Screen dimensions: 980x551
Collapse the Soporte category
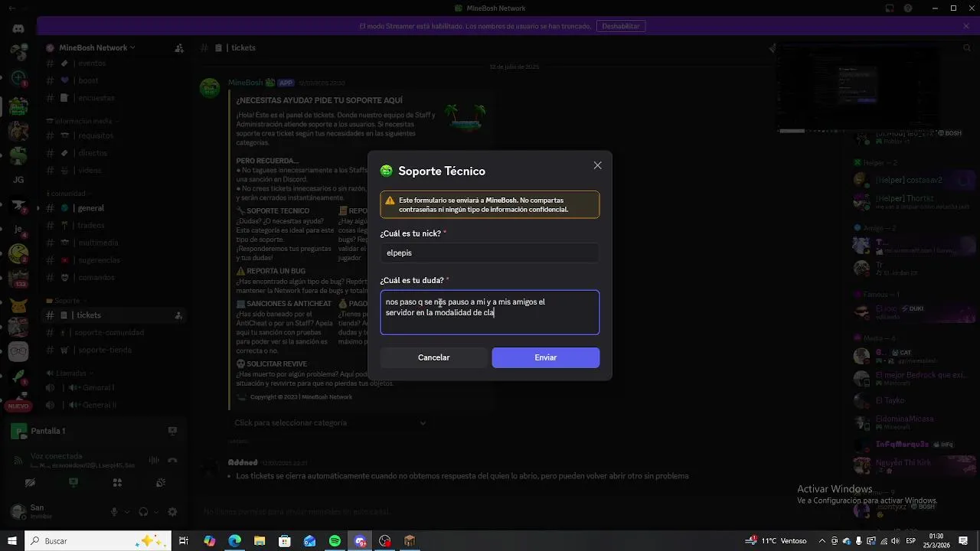point(65,301)
